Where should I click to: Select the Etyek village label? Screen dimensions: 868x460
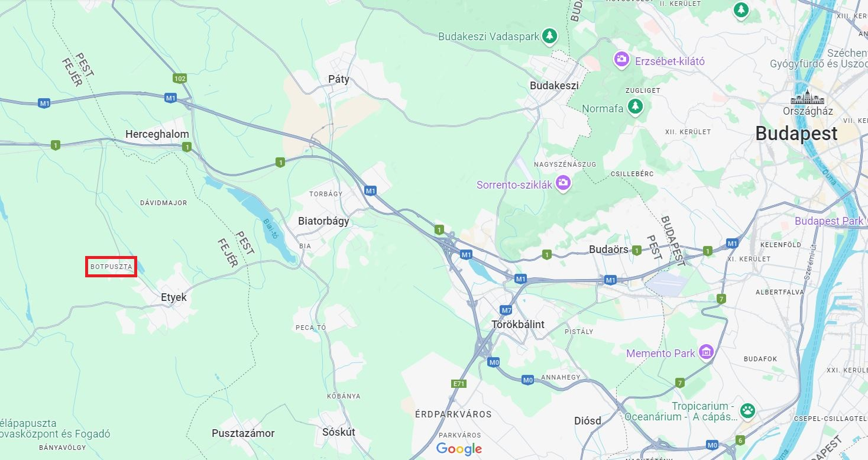[x=174, y=297]
